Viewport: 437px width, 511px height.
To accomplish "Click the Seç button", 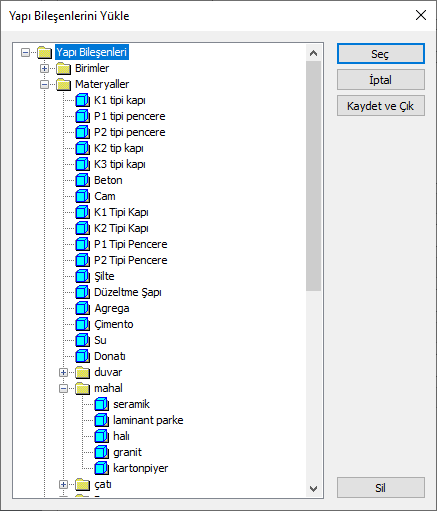I will 381,54.
